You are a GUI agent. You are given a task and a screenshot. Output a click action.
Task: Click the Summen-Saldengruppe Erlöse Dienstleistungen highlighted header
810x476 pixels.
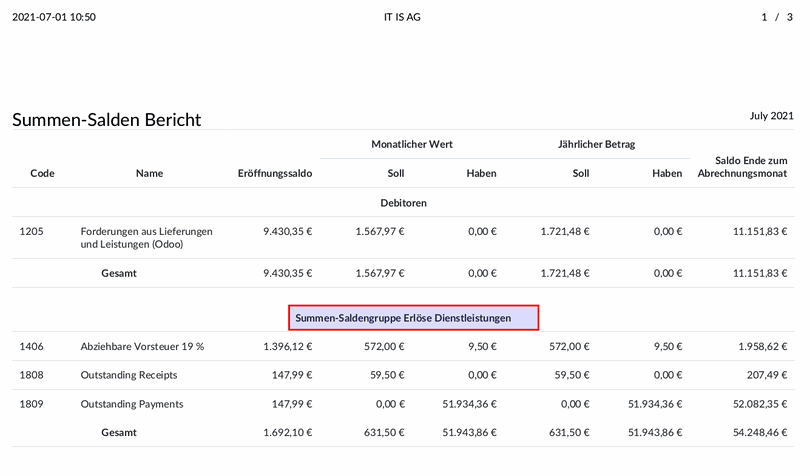(413, 318)
